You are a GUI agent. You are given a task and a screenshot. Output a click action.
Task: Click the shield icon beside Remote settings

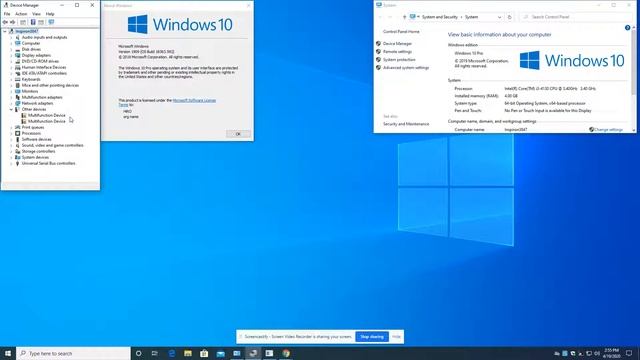click(x=378, y=51)
